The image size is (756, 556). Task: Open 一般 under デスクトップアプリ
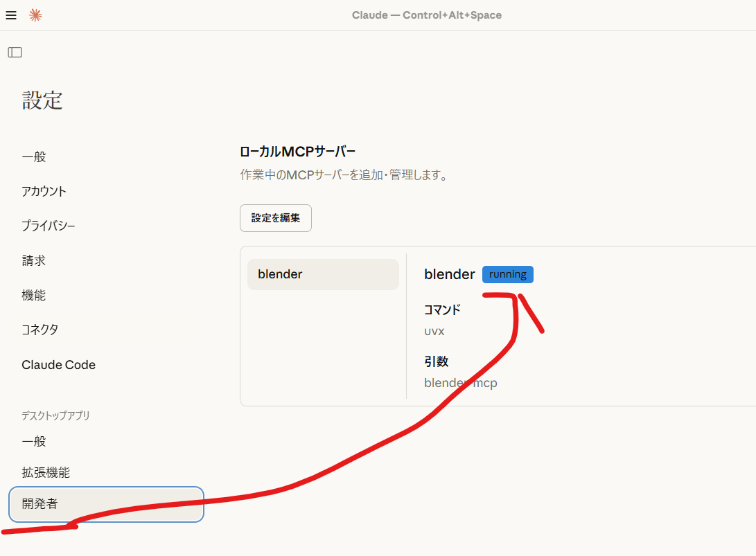34,441
